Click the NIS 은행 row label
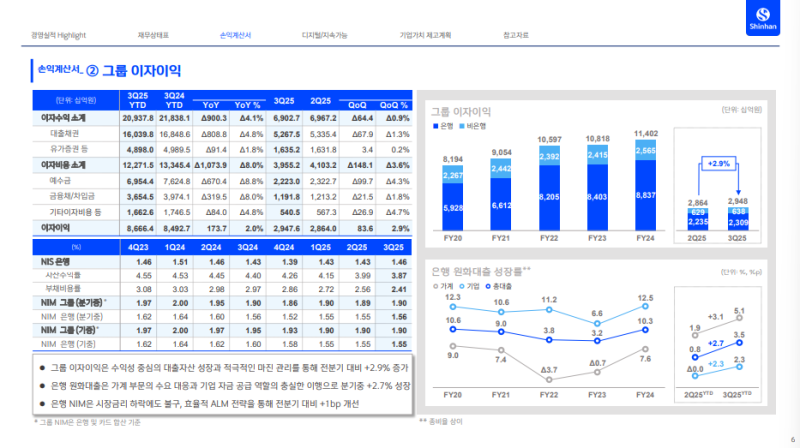This screenshot has width=800, height=448. pos(58,259)
